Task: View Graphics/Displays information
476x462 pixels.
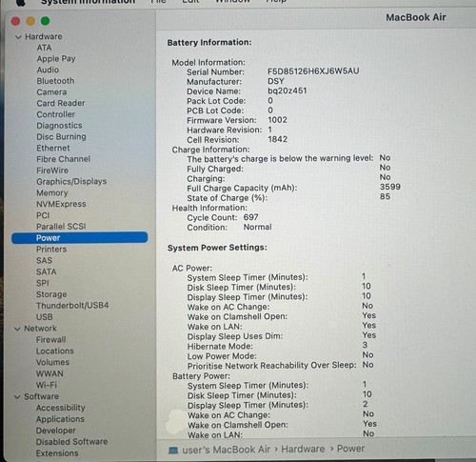Action: coord(71,182)
